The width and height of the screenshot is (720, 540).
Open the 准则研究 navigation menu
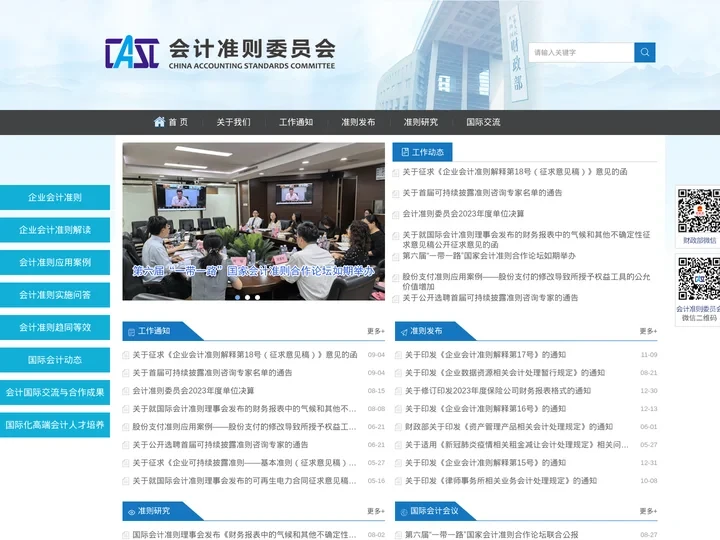421,122
